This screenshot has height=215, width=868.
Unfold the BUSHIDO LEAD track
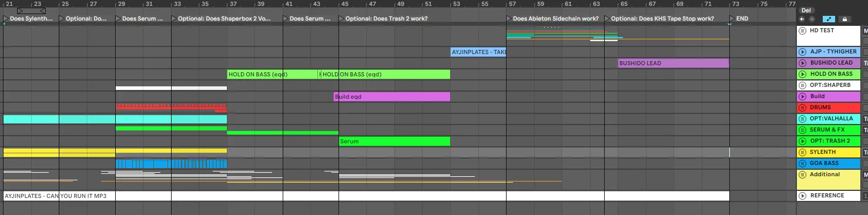803,63
